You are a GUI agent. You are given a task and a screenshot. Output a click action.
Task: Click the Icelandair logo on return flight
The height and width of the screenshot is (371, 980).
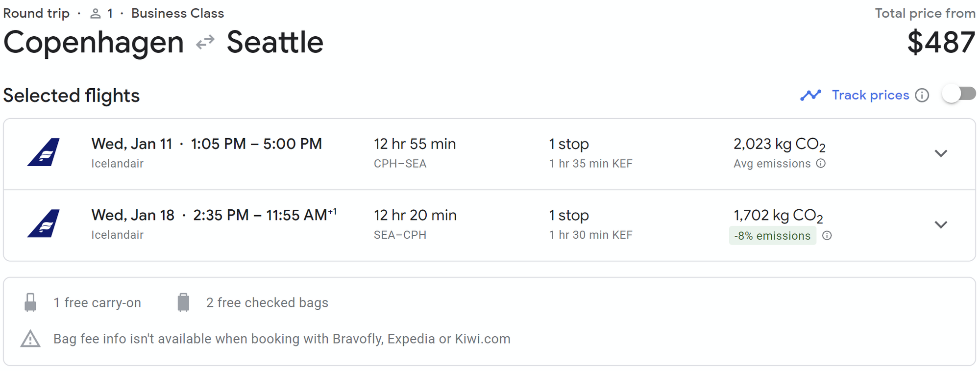pyautogui.click(x=44, y=223)
